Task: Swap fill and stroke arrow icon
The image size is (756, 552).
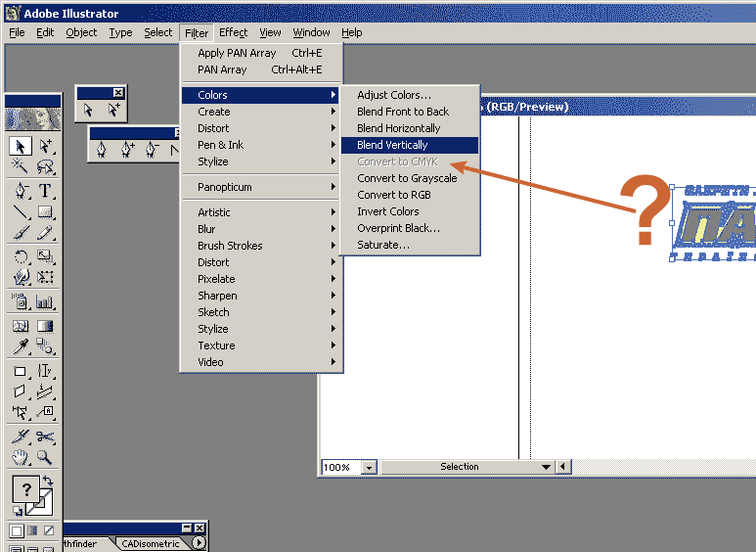Action: pos(47,481)
